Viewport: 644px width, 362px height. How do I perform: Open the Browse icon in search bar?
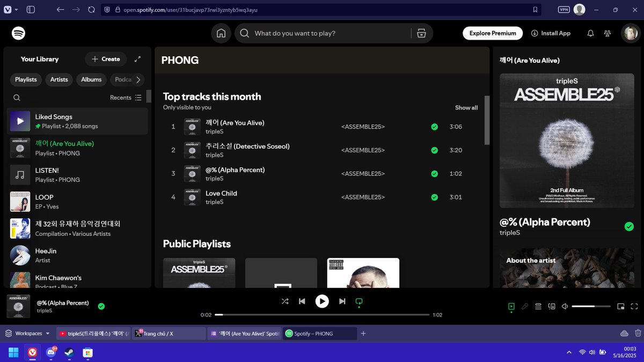point(421,33)
